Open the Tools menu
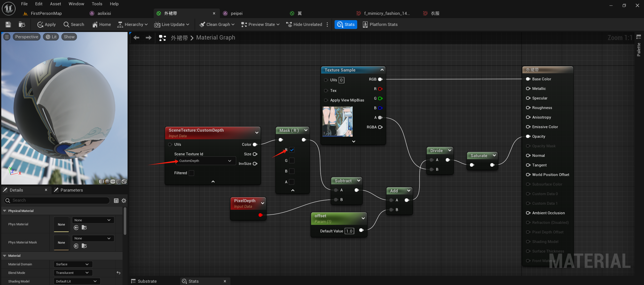644x285 pixels. [97, 4]
